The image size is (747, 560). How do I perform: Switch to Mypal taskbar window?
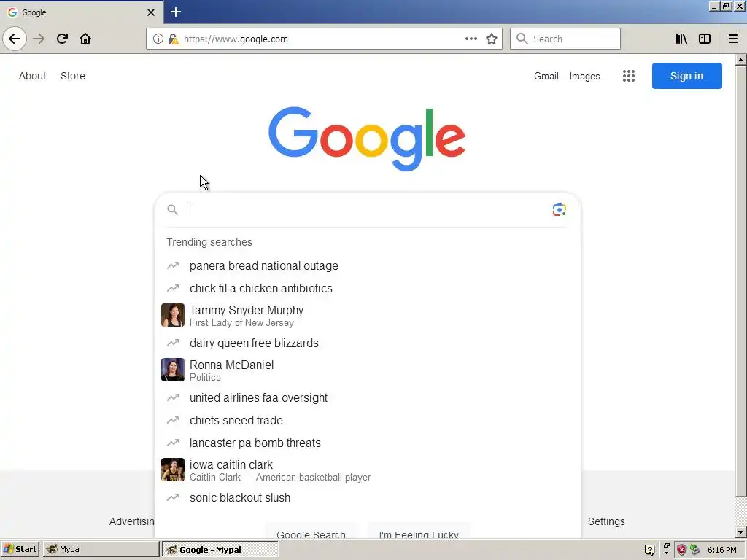click(x=101, y=549)
